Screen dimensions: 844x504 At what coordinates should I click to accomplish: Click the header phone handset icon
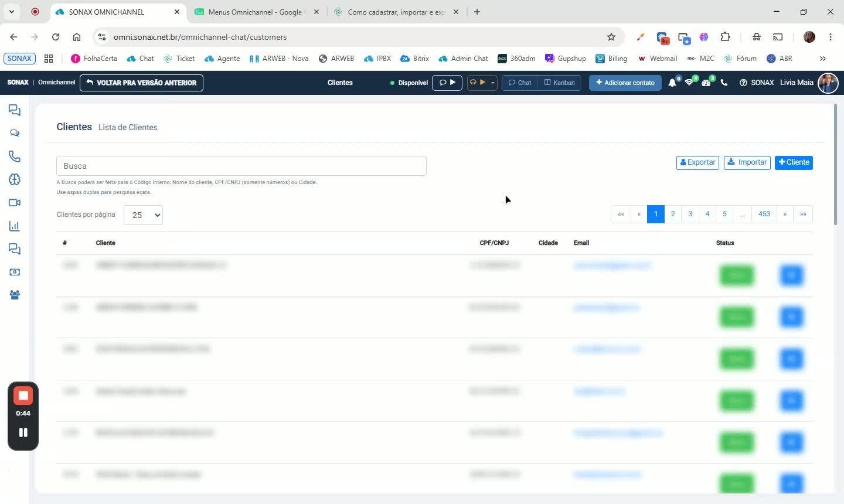[724, 83]
